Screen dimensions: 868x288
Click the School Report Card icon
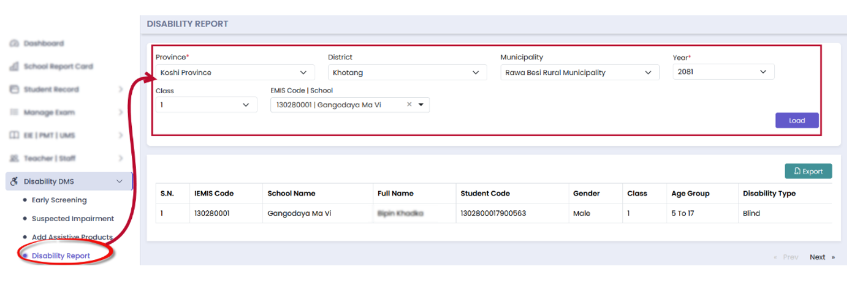tap(13, 67)
